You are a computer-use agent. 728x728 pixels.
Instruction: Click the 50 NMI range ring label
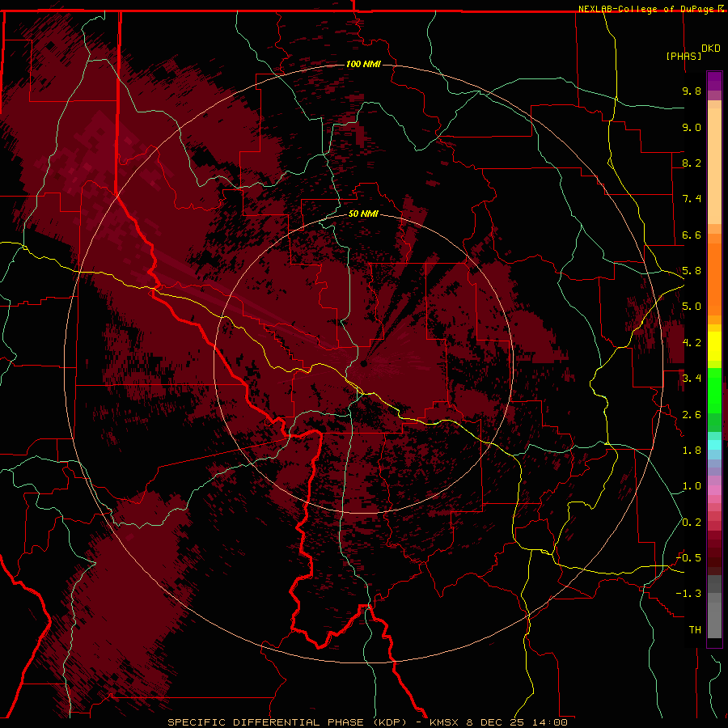363,214
